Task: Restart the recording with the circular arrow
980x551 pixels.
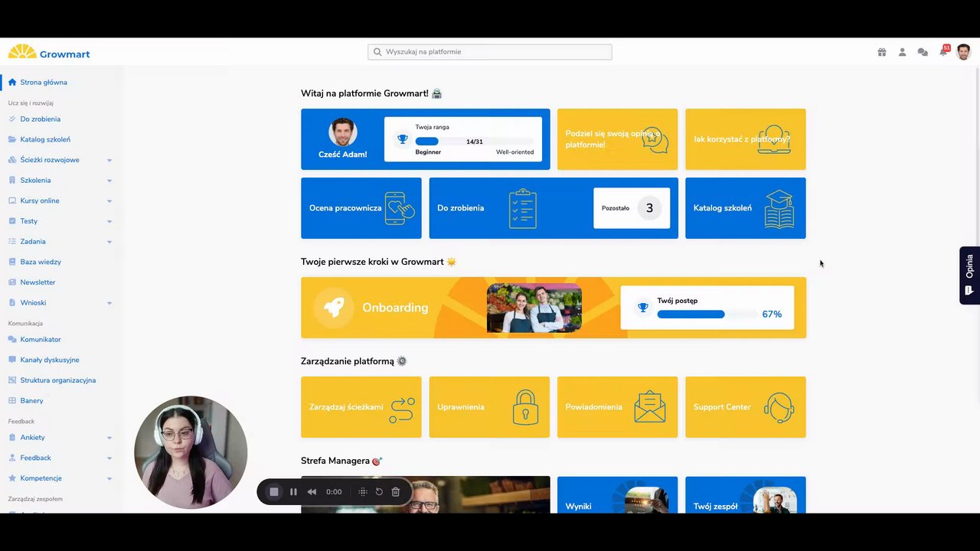Action: [x=379, y=492]
